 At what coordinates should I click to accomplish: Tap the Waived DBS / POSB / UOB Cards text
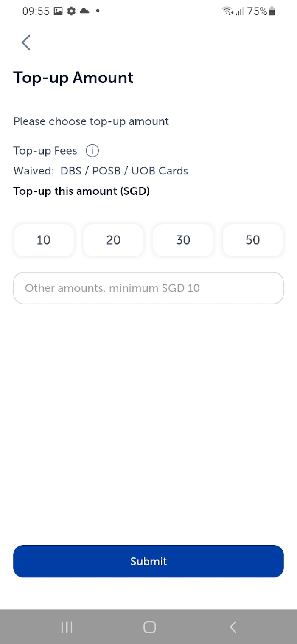click(101, 171)
